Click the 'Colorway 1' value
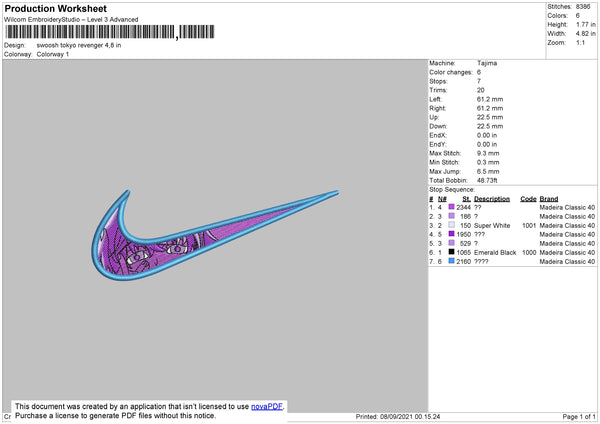 [x=53, y=54]
